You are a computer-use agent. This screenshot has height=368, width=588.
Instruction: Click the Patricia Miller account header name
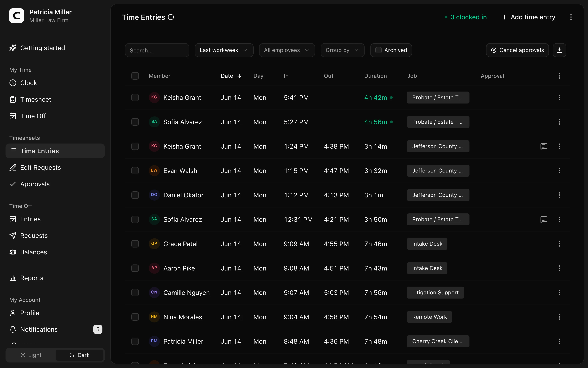51,12
